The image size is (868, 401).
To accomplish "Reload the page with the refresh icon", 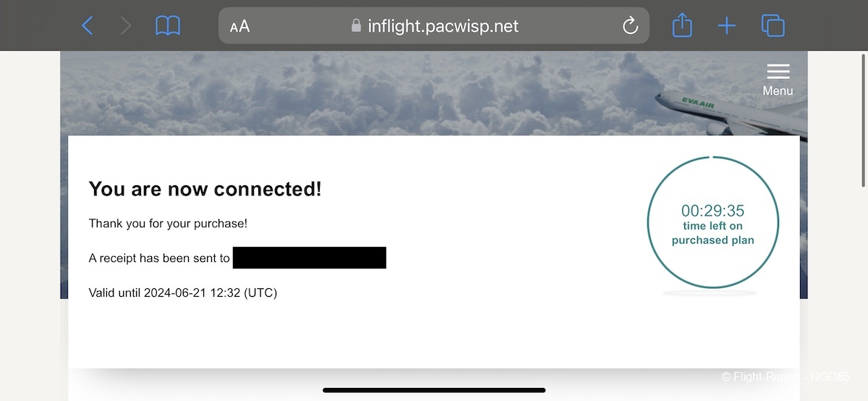I will tap(630, 26).
